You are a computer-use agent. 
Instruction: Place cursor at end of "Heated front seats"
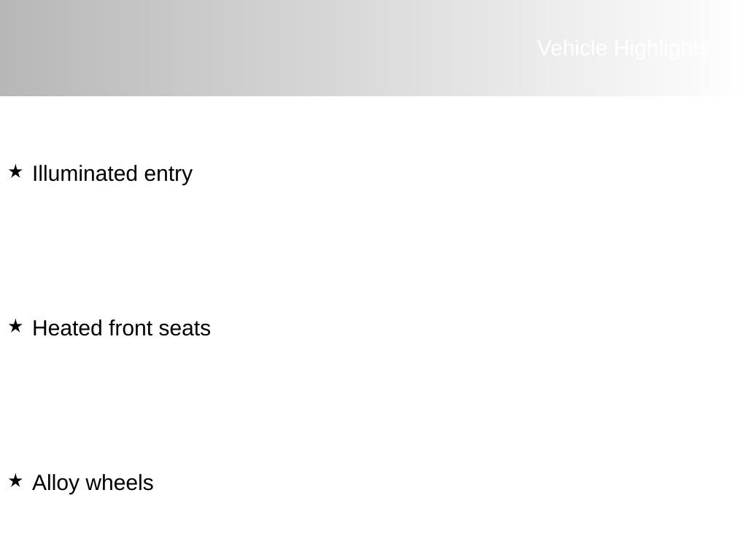coord(212,328)
